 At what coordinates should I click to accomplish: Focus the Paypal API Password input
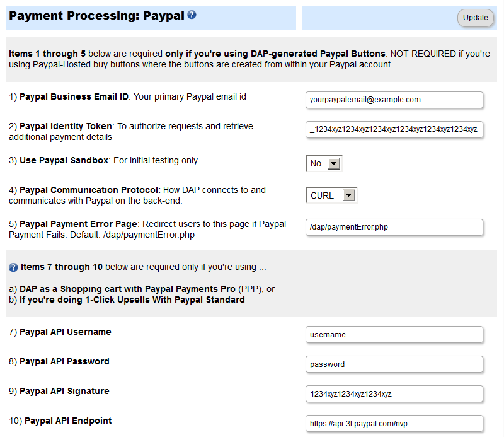coord(394,364)
